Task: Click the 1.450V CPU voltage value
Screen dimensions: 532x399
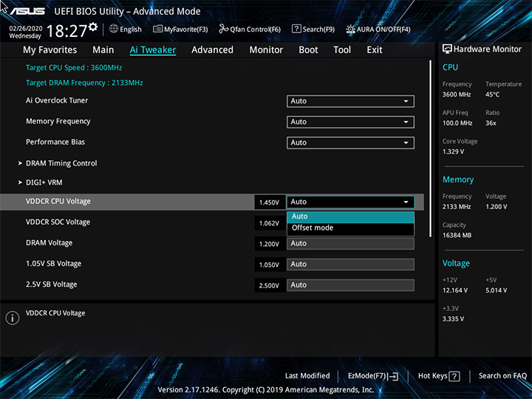Action: [270, 202]
